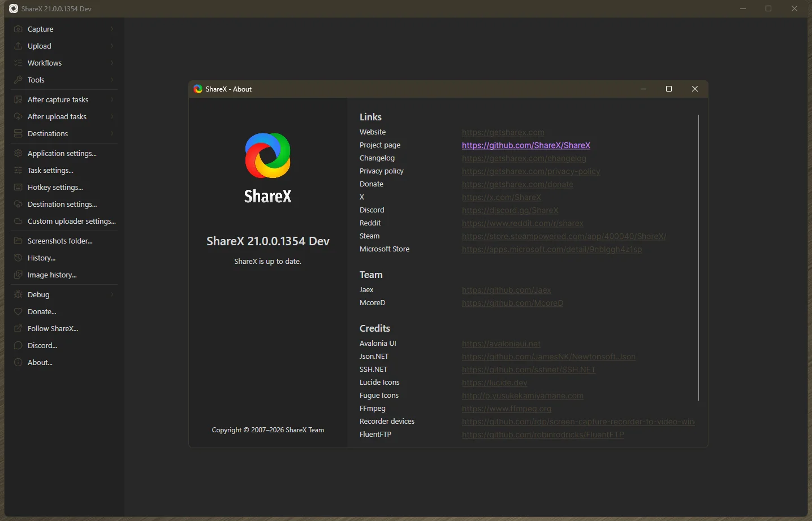Open the avaloniaui.net link
The width and height of the screenshot is (812, 521).
click(501, 344)
